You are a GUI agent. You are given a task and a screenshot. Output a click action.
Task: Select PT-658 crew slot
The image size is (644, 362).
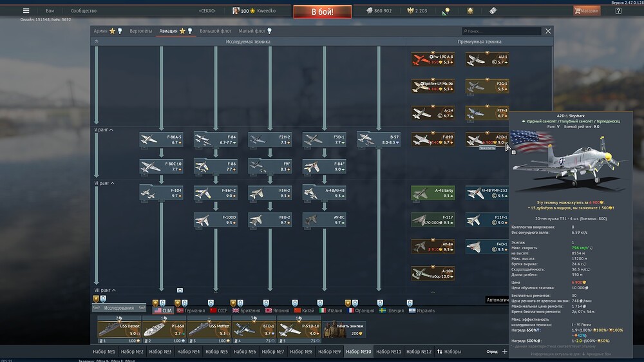[x=164, y=330]
